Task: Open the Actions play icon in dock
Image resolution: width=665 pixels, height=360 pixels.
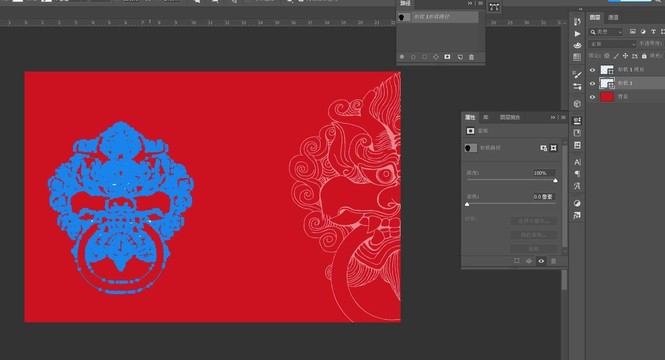Action: [577, 33]
